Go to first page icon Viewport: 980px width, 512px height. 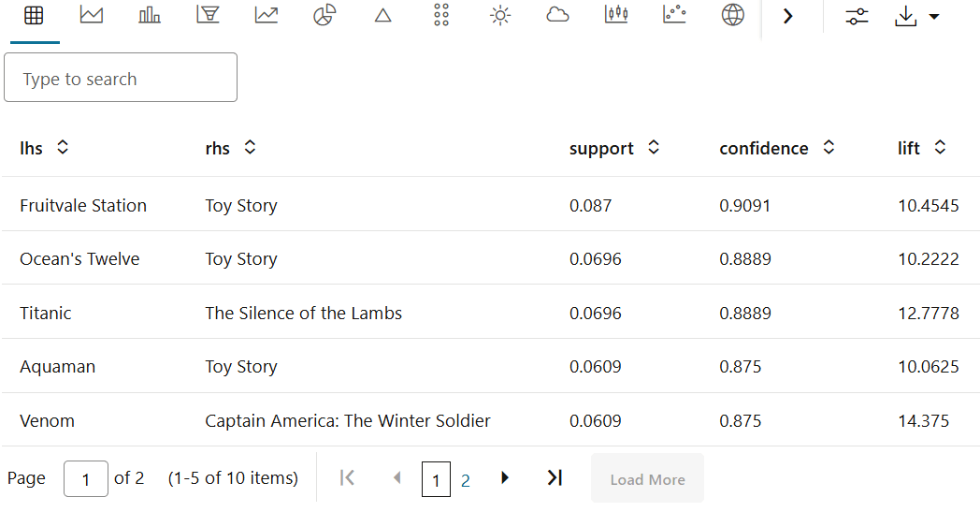point(348,478)
